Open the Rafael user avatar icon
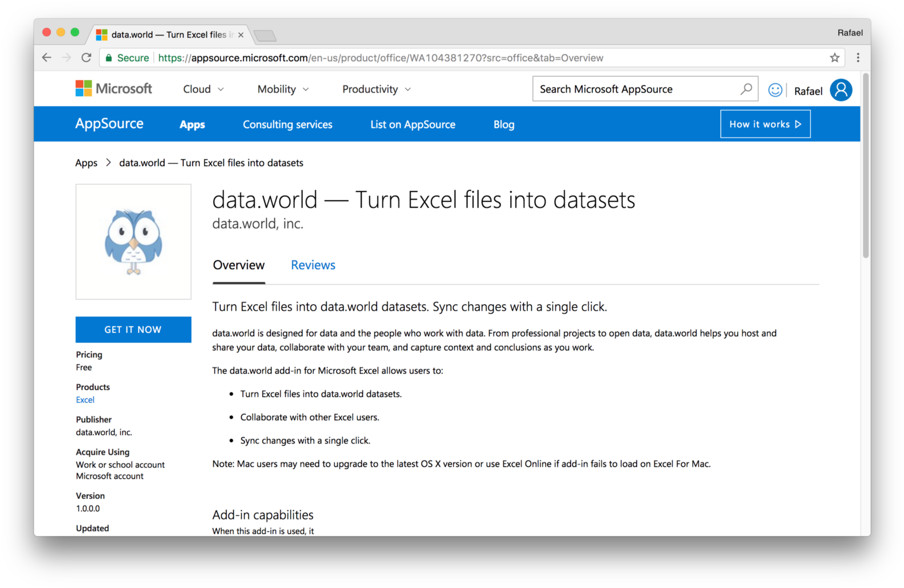 841,90
